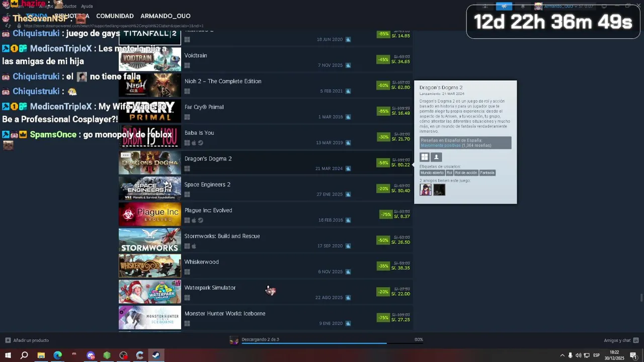Click blue icon beside date 21 MAR 2024

click(348, 168)
